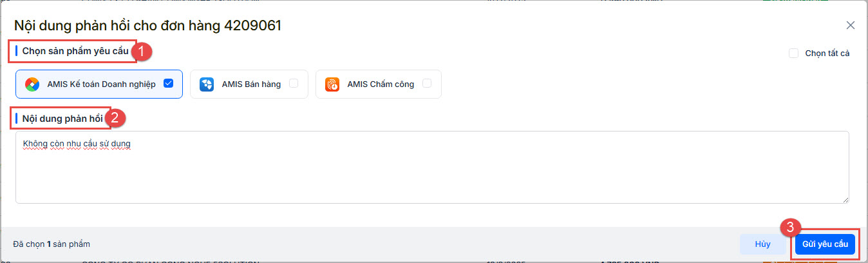Submit with the 'Gửi yêu cầu' button
This screenshot has height=263, width=868.
click(824, 245)
